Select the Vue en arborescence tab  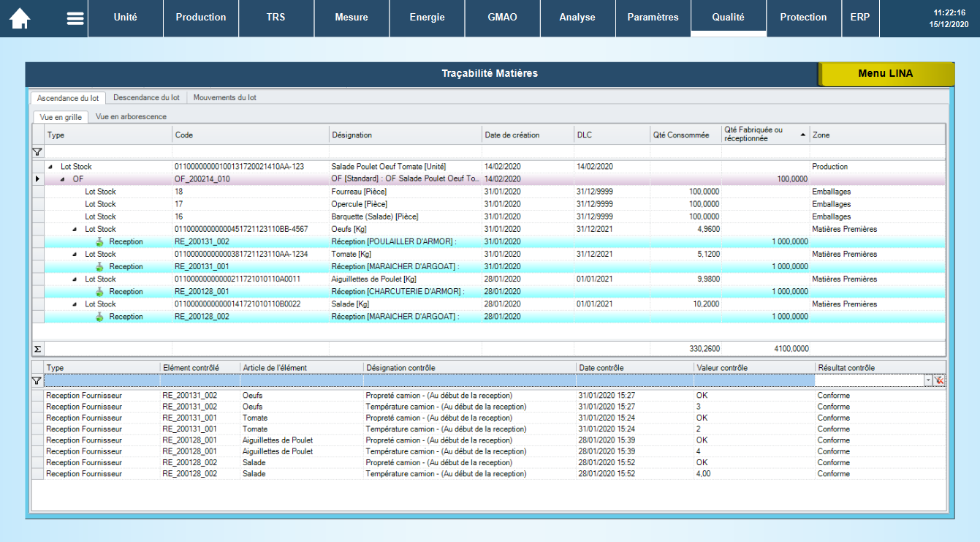click(x=131, y=116)
